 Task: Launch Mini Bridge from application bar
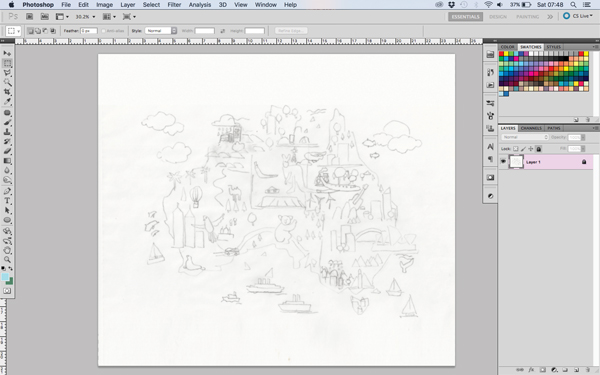(x=45, y=16)
